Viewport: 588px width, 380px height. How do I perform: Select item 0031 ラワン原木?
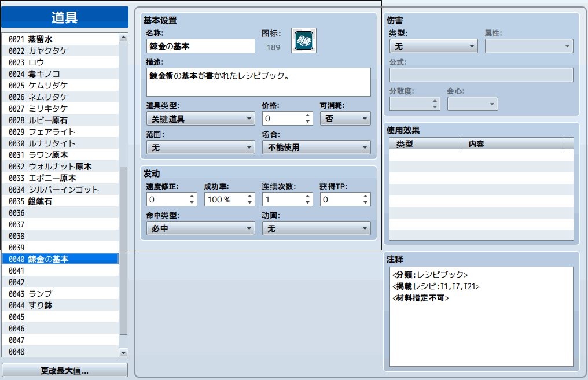coord(60,155)
